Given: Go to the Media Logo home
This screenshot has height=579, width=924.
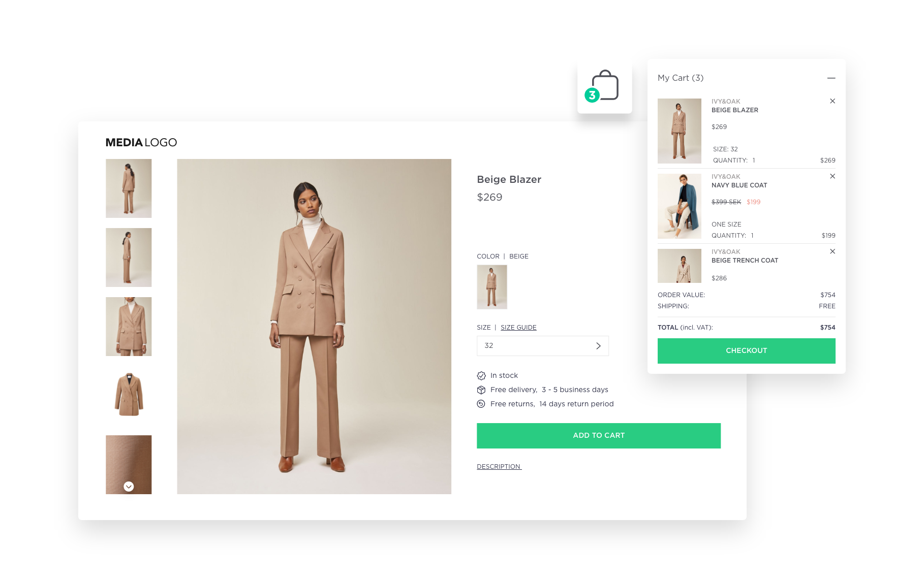Looking at the screenshot, I should [x=141, y=143].
